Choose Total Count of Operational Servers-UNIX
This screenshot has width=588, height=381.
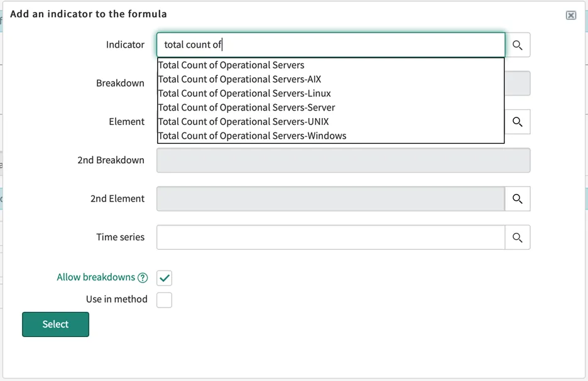[x=243, y=122]
